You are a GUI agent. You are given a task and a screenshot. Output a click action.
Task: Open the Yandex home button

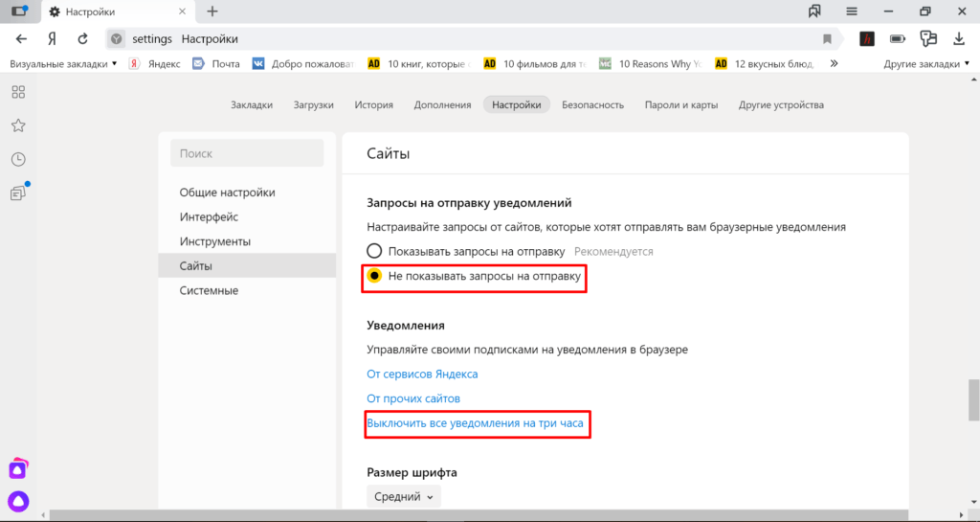pyautogui.click(x=52, y=38)
